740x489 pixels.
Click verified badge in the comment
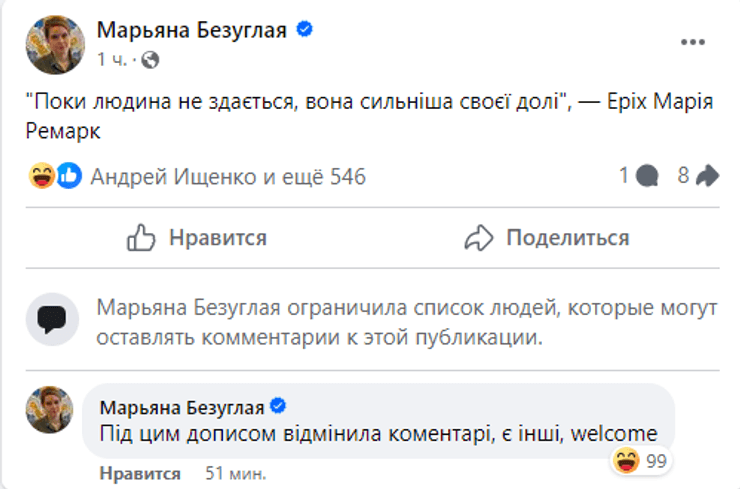coord(279,407)
